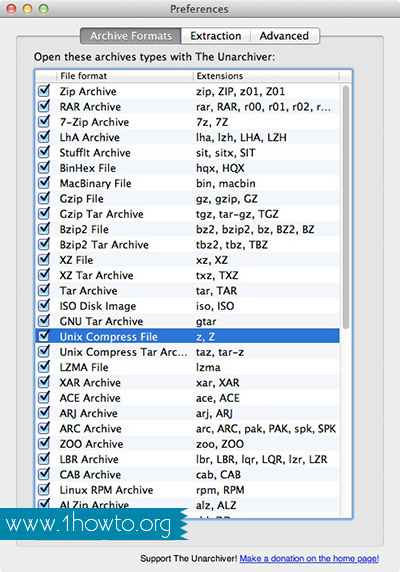Toggle the Unix Compress Tar Archive checkbox
This screenshot has width=400, height=572.
pyautogui.click(x=44, y=351)
